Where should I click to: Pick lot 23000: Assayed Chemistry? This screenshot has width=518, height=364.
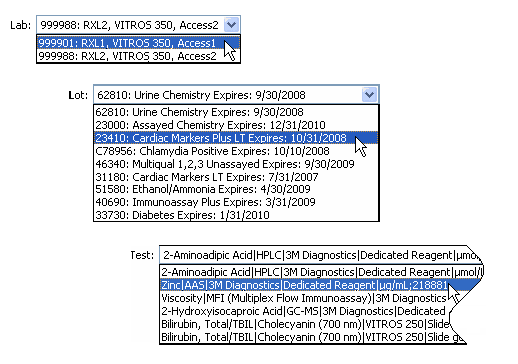point(236,125)
